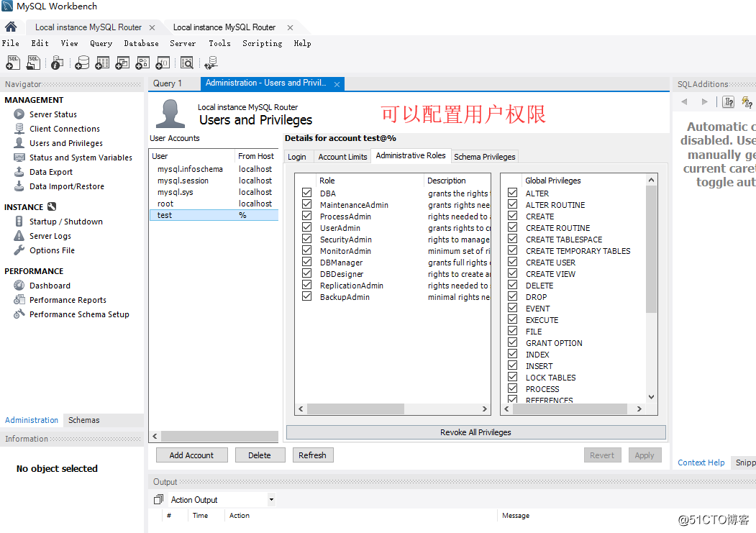Search table data toolbar icon
Image resolution: width=756 pixels, height=533 pixels.
coord(186,62)
